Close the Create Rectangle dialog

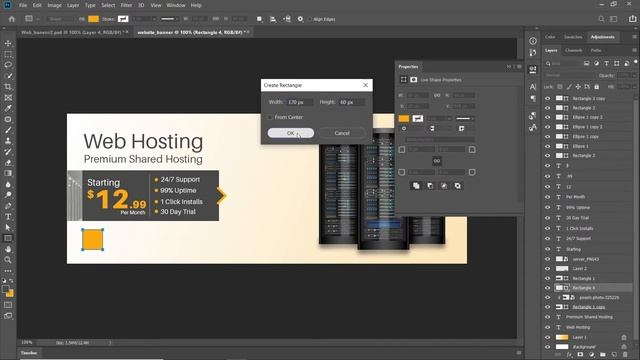(365, 85)
